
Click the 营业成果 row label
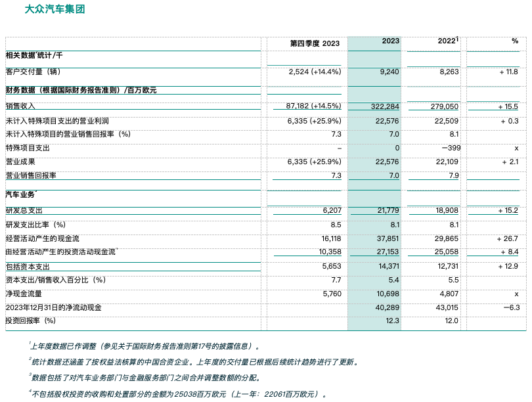(20, 162)
